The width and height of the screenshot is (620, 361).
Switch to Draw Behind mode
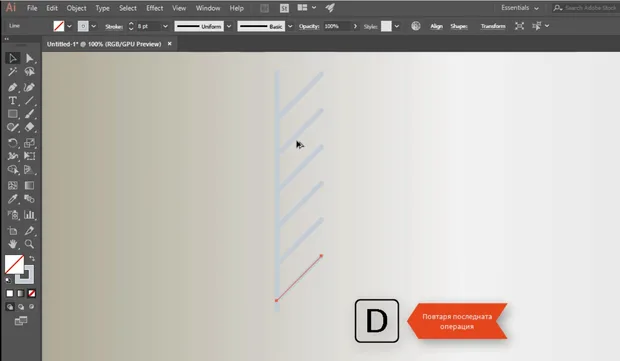21,307
